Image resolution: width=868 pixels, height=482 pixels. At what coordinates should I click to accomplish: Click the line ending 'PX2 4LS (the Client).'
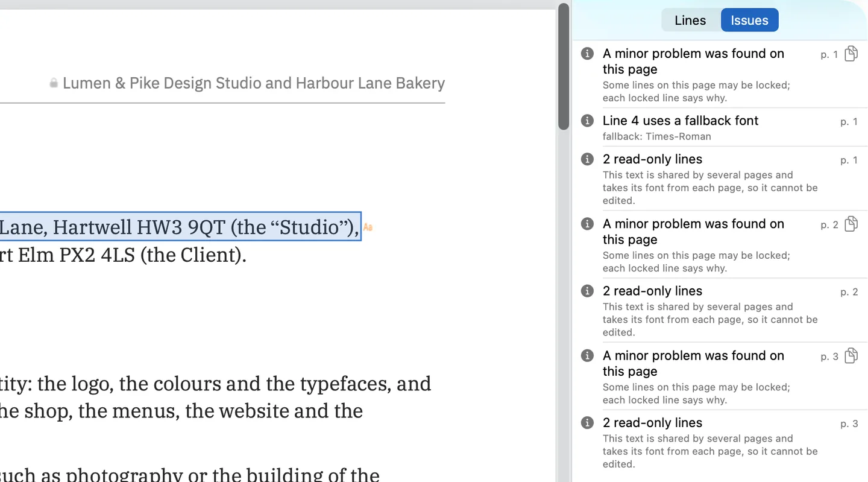click(x=123, y=255)
